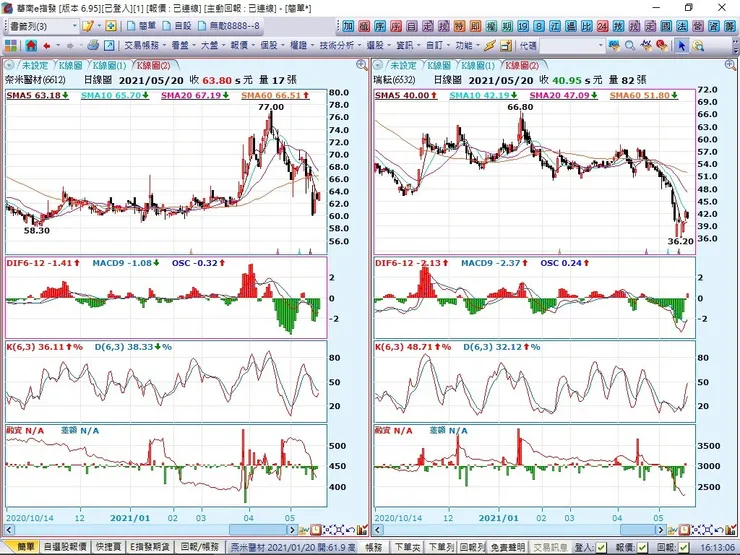Click right chart scrollbar right arrow

[660, 530]
